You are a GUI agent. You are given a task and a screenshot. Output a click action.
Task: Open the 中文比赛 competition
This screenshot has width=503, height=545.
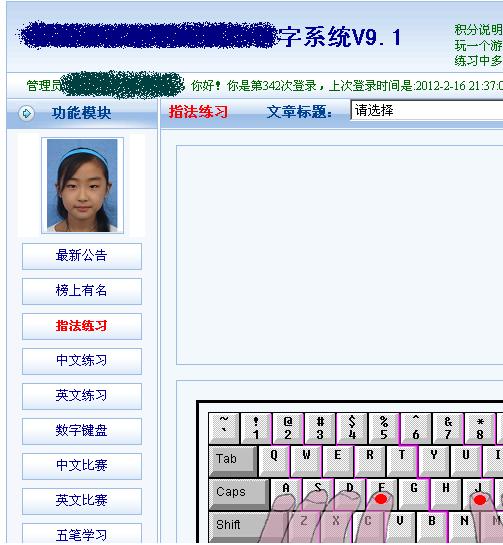[82, 466]
